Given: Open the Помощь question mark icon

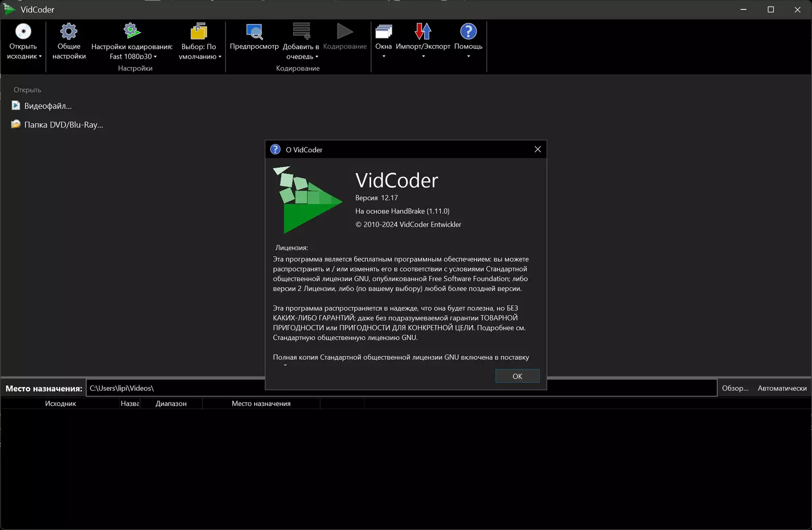Looking at the screenshot, I should point(468,32).
